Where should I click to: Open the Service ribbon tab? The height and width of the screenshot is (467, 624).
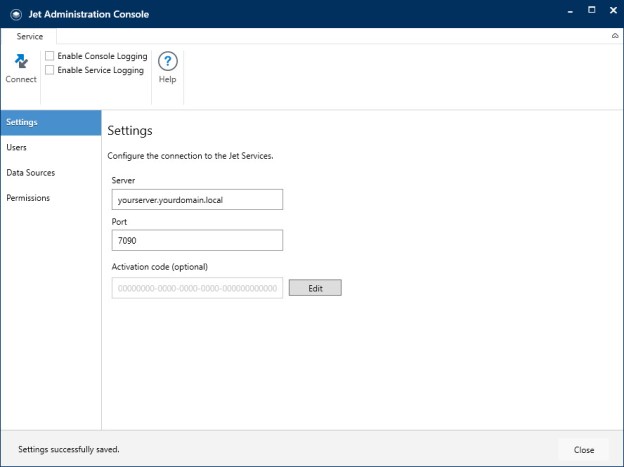tap(29, 36)
